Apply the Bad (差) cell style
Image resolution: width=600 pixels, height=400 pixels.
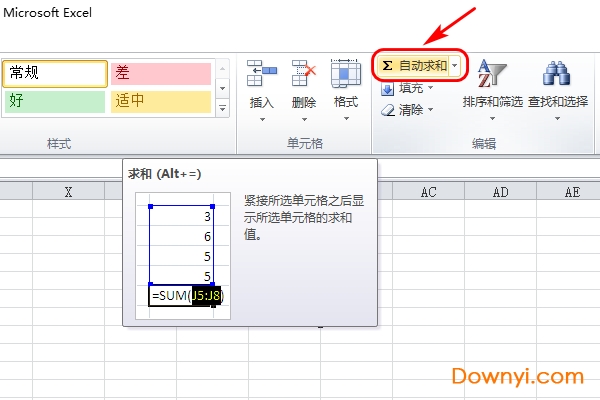pos(160,73)
